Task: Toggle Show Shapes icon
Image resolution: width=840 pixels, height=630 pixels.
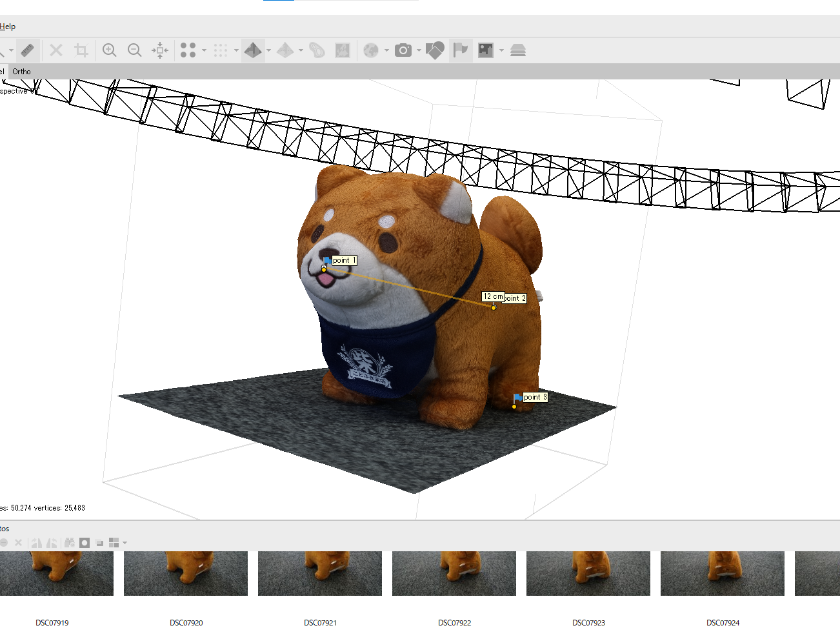Action: [x=435, y=50]
